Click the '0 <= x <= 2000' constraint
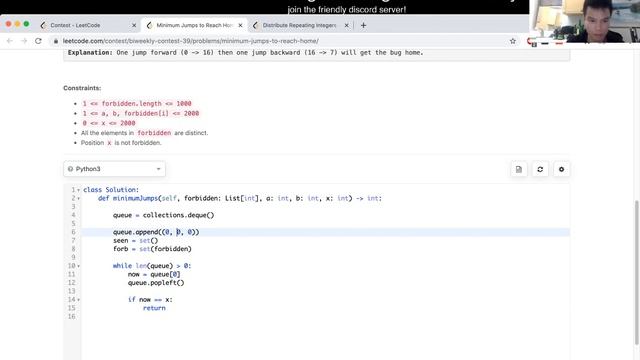 click(x=109, y=123)
